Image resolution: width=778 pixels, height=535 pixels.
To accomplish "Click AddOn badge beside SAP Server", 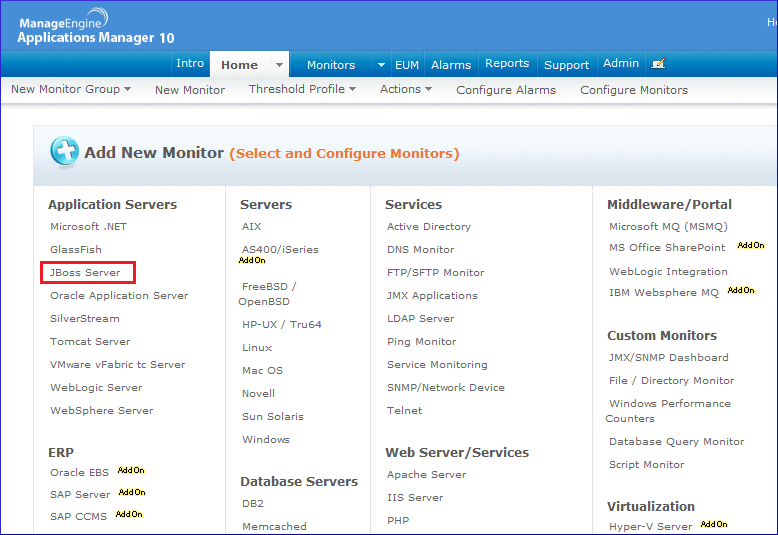I will [x=132, y=492].
